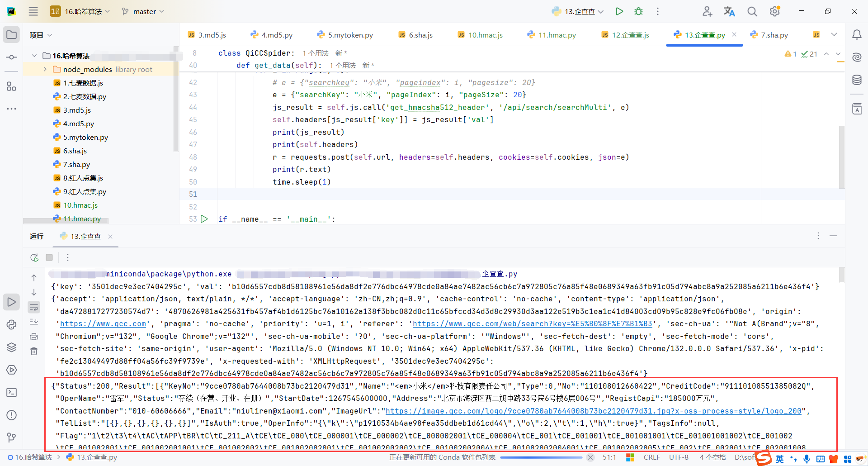Open the qcc.com web search referer link

(x=532, y=324)
